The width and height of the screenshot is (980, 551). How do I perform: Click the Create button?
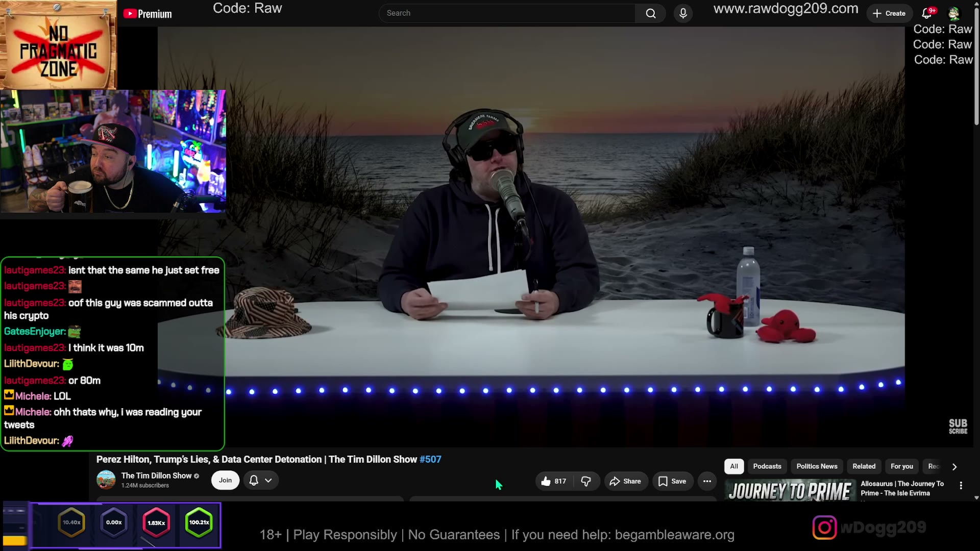(x=889, y=13)
